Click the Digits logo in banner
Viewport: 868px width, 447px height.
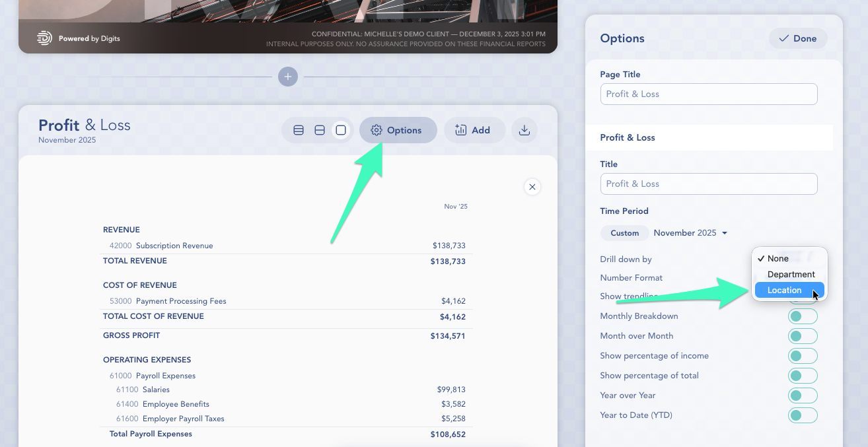pos(45,38)
